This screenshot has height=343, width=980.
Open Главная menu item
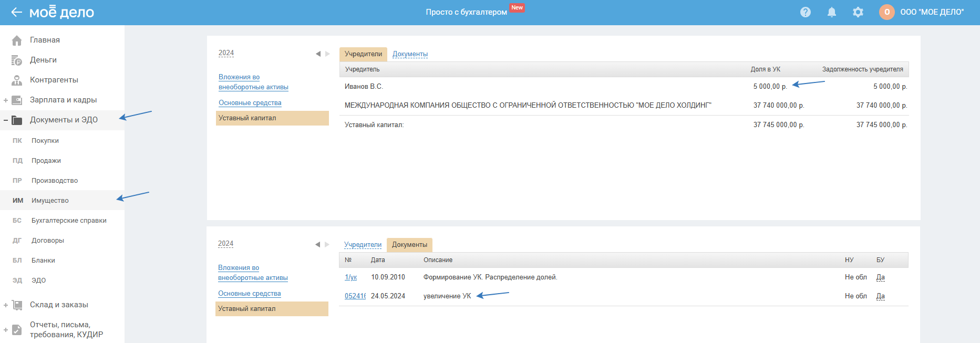point(45,40)
